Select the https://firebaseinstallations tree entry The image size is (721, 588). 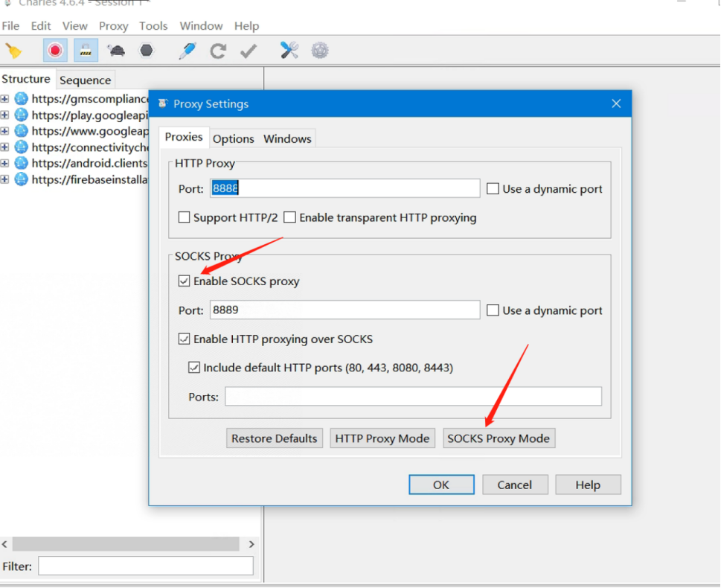pyautogui.click(x=90, y=179)
